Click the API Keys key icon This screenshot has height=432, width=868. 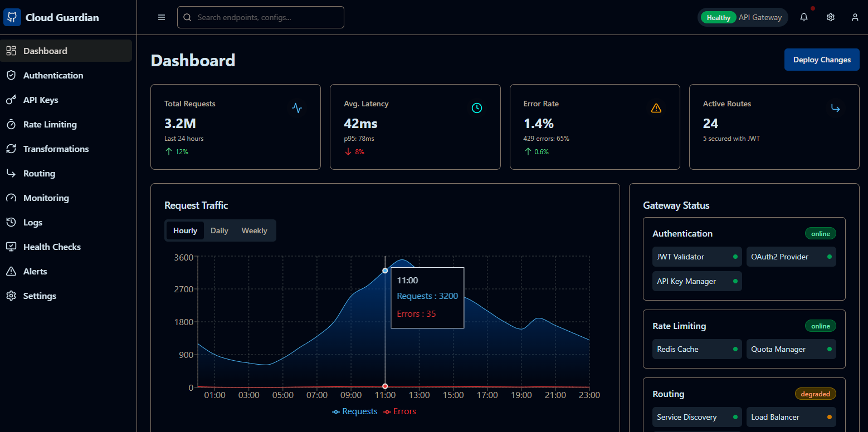(x=11, y=100)
